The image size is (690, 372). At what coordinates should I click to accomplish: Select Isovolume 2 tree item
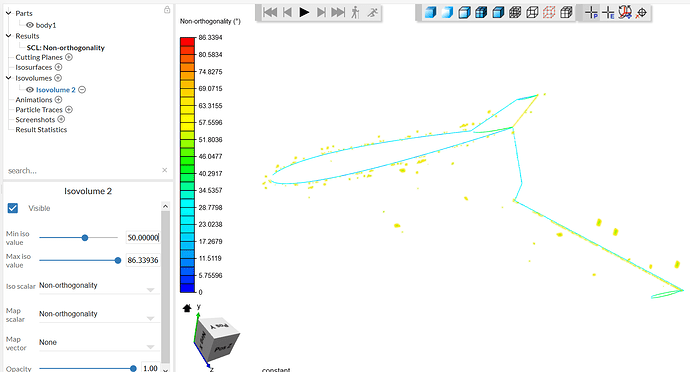point(55,90)
